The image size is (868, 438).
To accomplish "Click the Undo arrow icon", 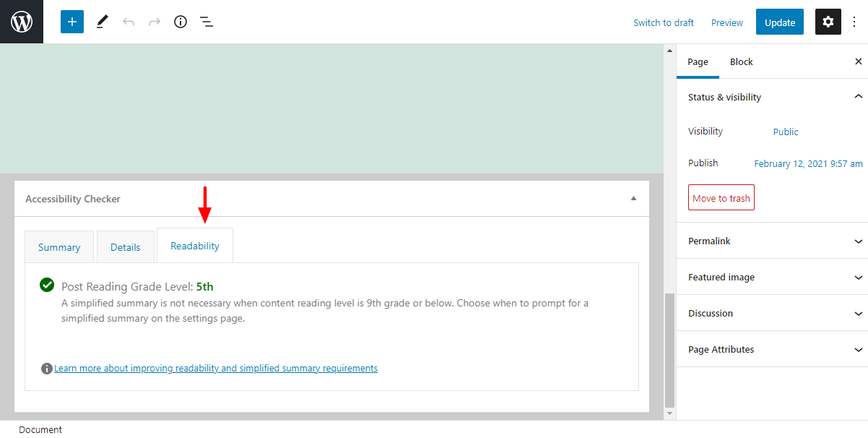I will tap(129, 22).
